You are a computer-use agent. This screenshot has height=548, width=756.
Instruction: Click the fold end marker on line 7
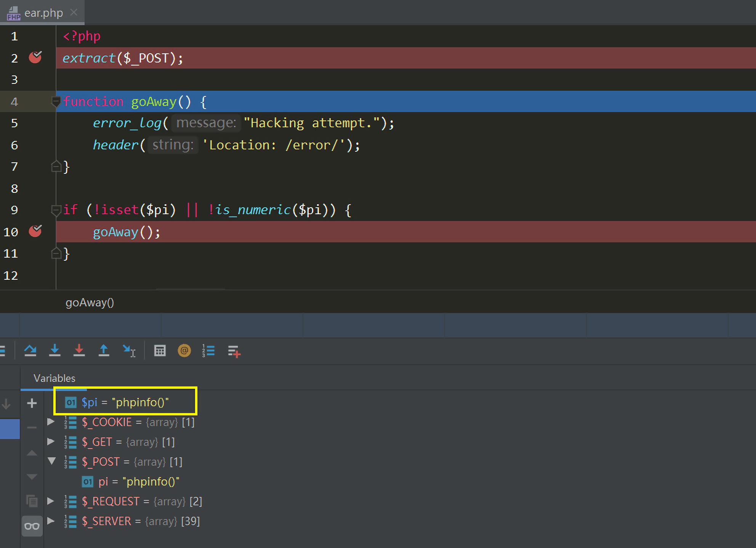coord(56,167)
